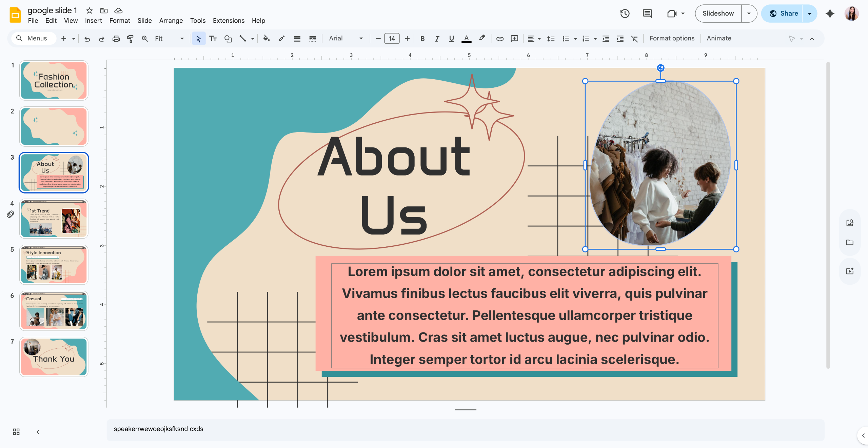The image size is (868, 448).
Task: Toggle italic text style
Action: pos(437,39)
